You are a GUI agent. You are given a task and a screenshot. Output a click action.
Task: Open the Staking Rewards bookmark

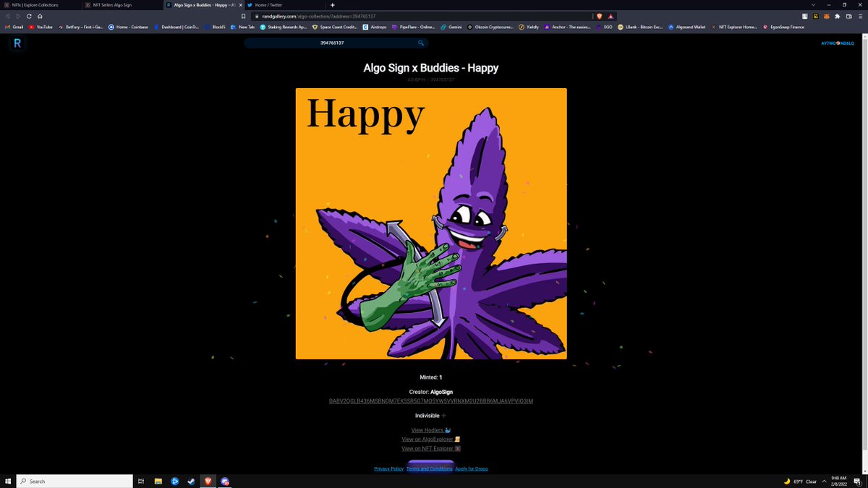pyautogui.click(x=284, y=27)
